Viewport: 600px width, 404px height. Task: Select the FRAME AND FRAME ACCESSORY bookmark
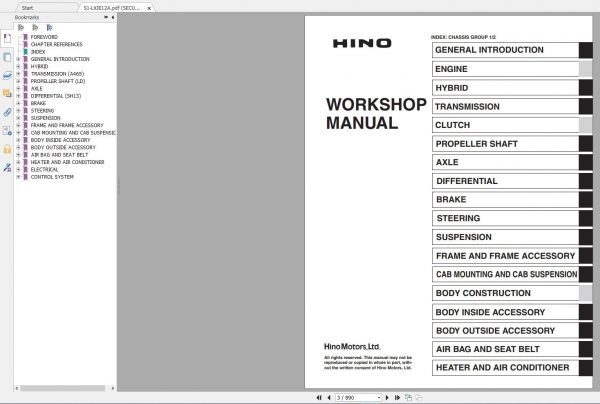click(x=67, y=125)
